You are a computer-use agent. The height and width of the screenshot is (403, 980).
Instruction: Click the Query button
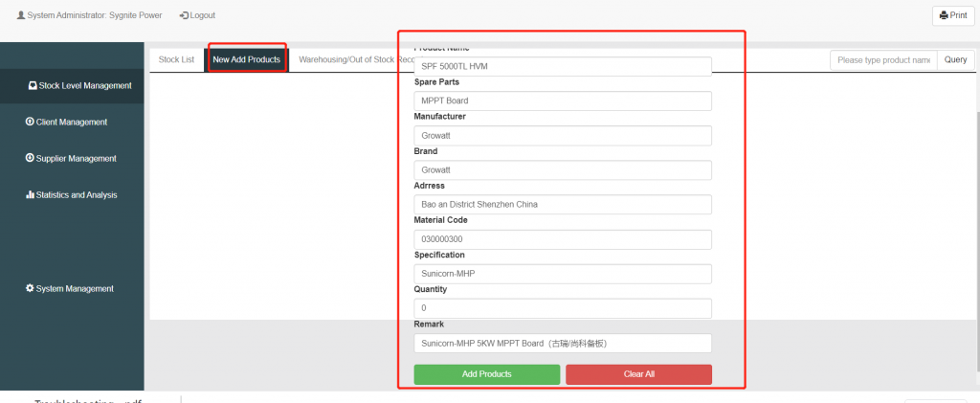tap(956, 60)
